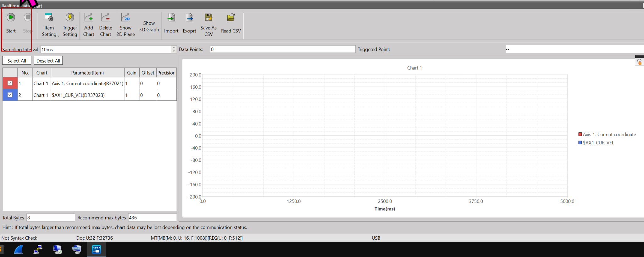The image size is (644, 257).
Task: Open the Read CSV tool
Action: point(231,18)
